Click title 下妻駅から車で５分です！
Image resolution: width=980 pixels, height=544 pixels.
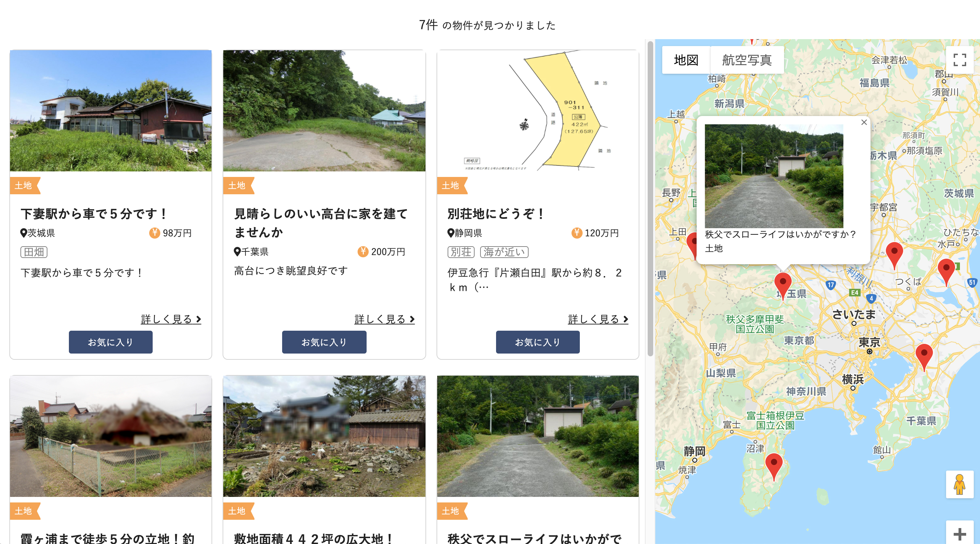94,214
